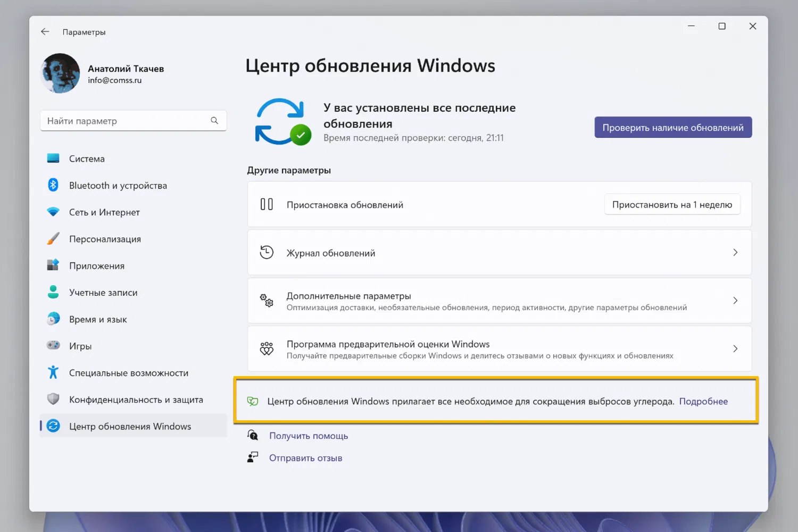Click the Bluetooth icon in sidebar

53,185
